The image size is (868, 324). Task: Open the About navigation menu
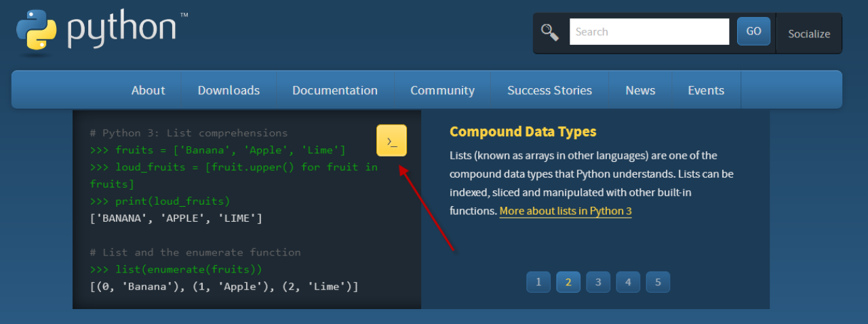click(x=148, y=90)
